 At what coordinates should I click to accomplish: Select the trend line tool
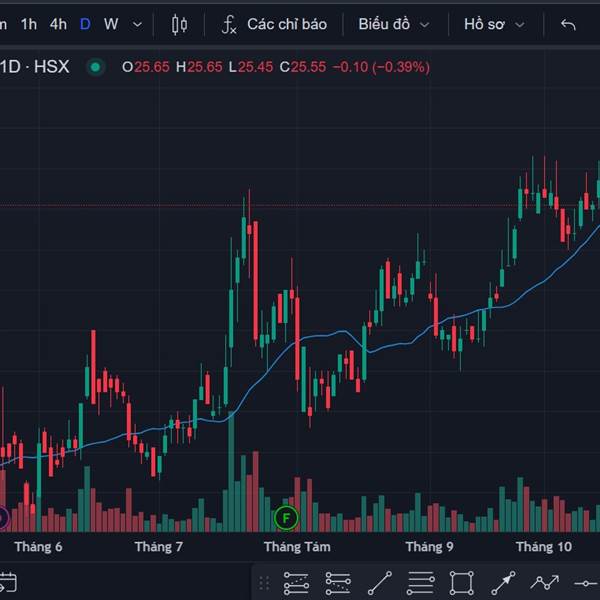point(380,583)
